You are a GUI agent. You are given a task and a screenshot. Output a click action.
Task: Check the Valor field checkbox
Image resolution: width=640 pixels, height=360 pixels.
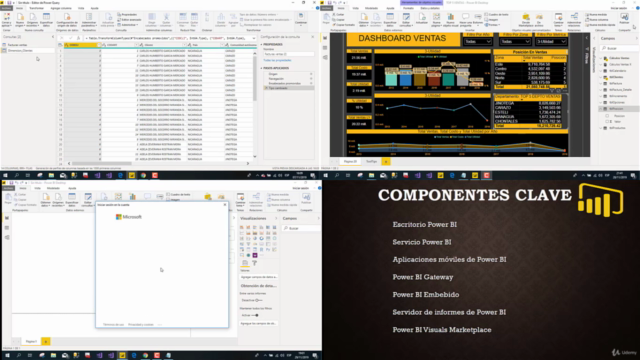pyautogui.click(x=607, y=122)
